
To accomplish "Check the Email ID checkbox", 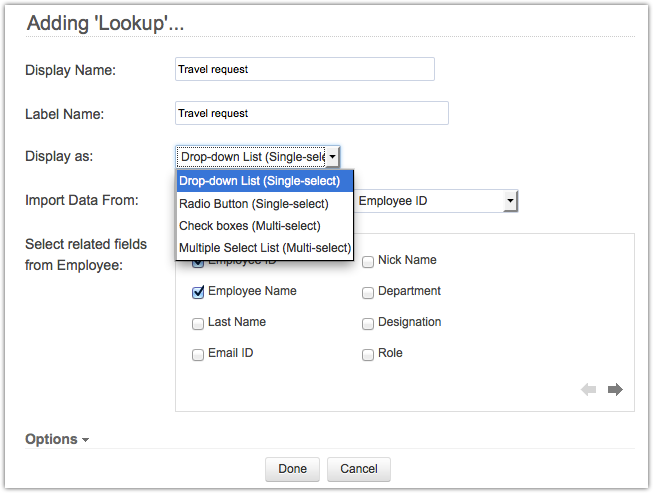I will pos(198,354).
